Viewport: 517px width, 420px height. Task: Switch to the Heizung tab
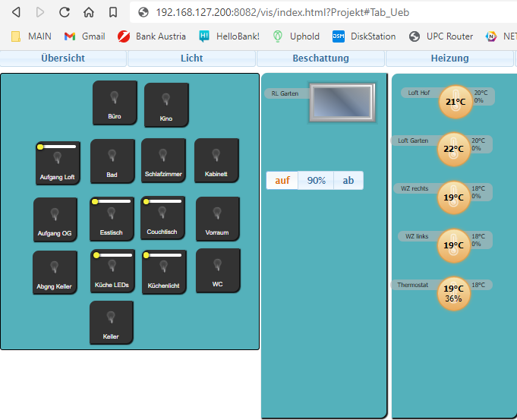click(x=449, y=58)
